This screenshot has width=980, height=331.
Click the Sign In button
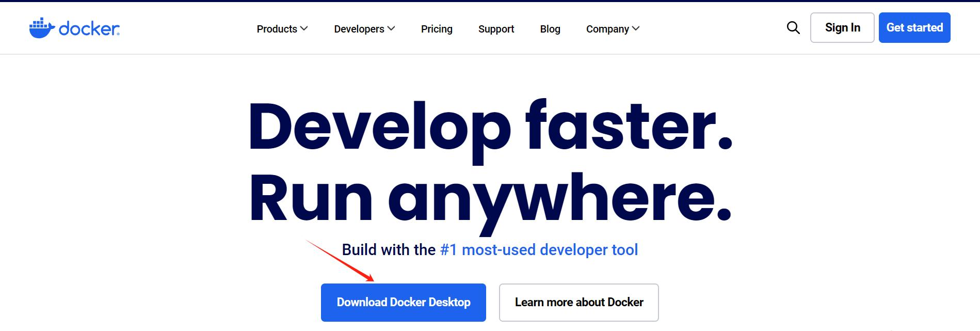842,27
